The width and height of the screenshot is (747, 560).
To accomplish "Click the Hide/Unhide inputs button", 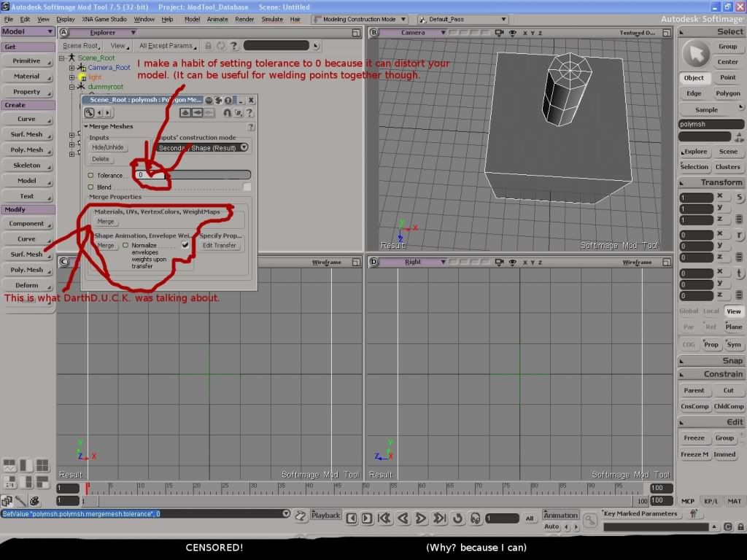I will [x=108, y=147].
